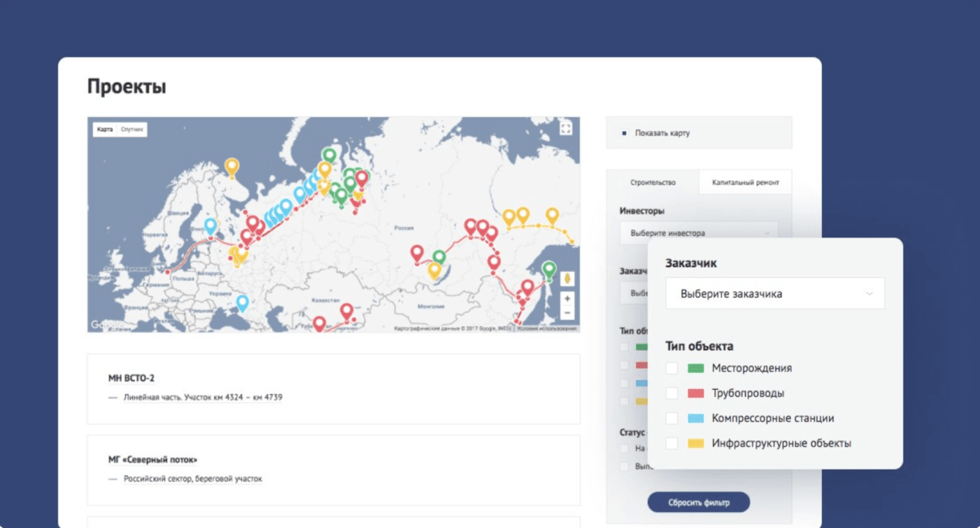Select the yellow pin on the Kola Peninsula

click(232, 168)
